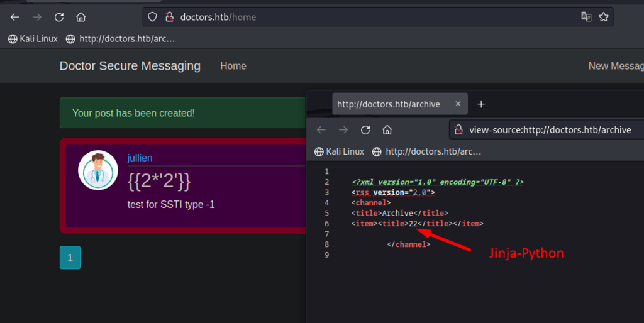Close the doctors.htb/archive tab
Image resolution: width=644 pixels, height=323 pixels.
(x=458, y=104)
